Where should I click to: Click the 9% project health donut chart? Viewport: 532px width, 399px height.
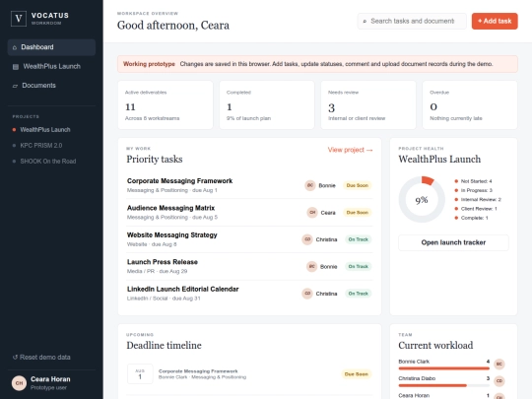[422, 199]
